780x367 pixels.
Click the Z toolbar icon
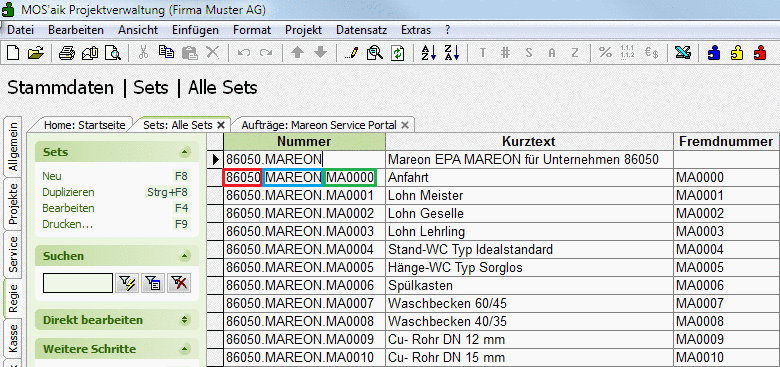(x=575, y=53)
